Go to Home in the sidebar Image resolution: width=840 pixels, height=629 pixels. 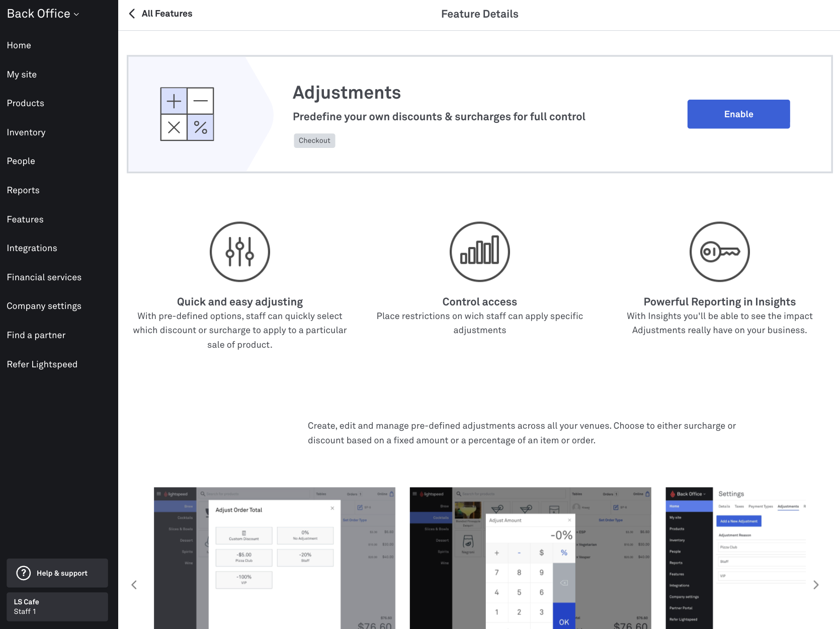point(19,45)
